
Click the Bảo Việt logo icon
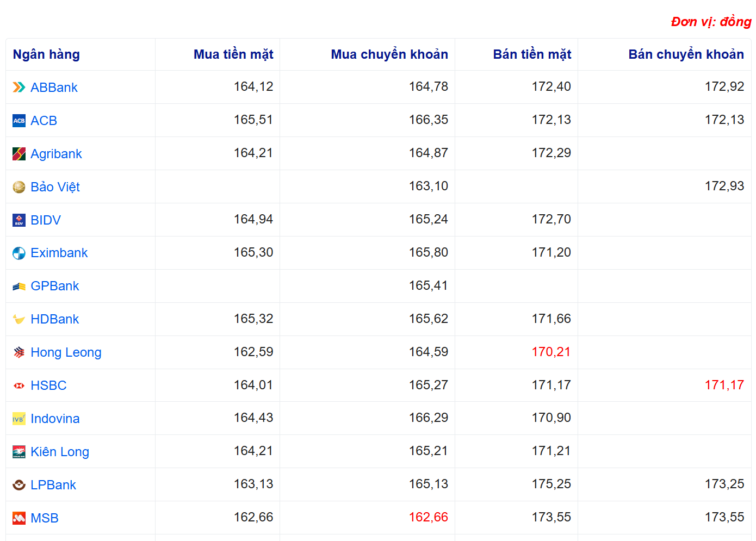19,187
